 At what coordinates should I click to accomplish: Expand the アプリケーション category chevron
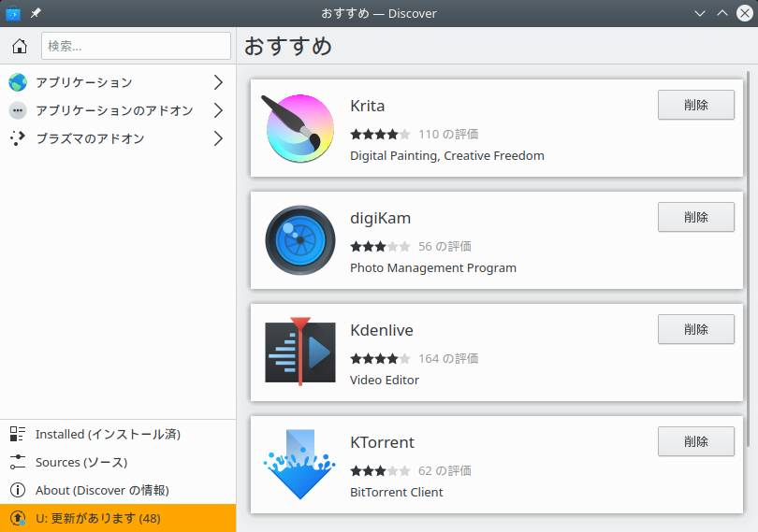click(218, 82)
